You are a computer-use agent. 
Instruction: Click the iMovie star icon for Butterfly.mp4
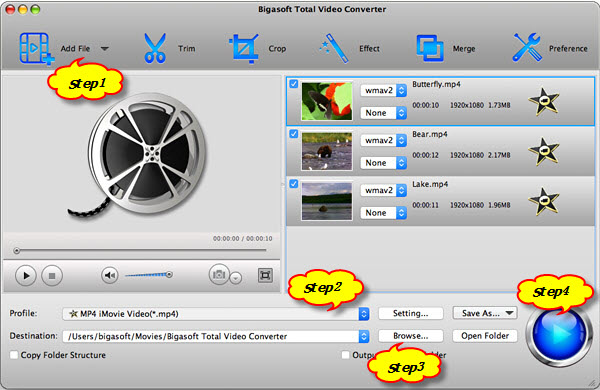point(544,101)
